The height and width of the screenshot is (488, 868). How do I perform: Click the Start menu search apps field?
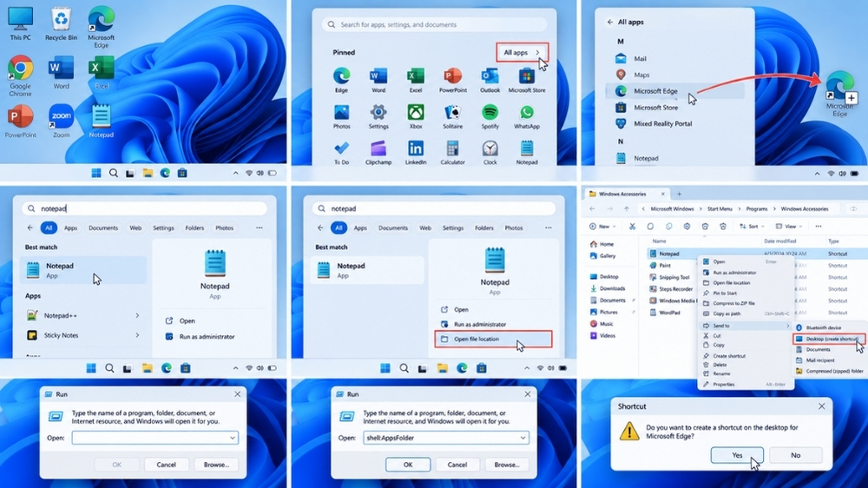pos(435,24)
